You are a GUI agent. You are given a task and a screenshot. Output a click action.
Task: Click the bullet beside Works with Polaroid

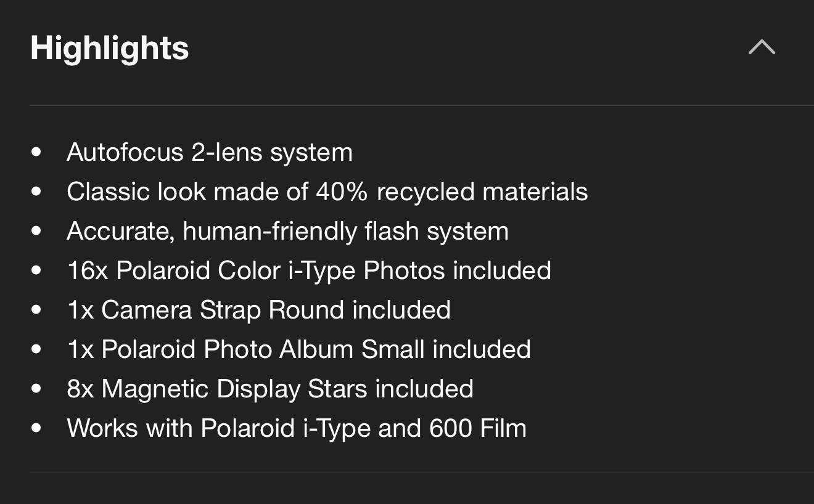(x=36, y=428)
